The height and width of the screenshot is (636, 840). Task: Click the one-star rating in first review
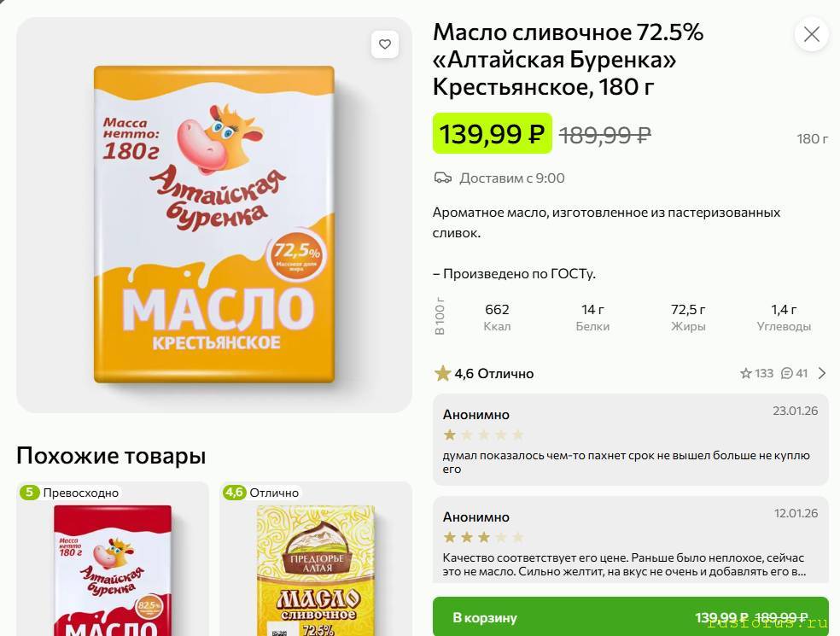[450, 435]
